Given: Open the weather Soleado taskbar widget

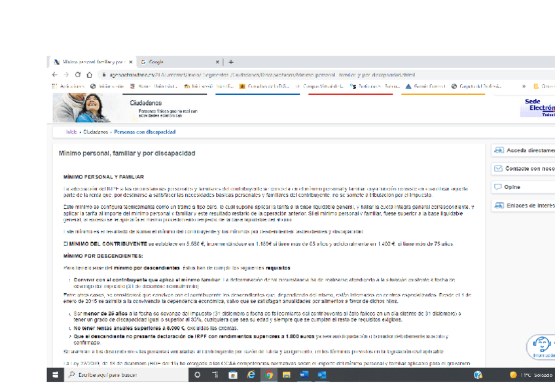Looking at the screenshot, I should [x=531, y=375].
